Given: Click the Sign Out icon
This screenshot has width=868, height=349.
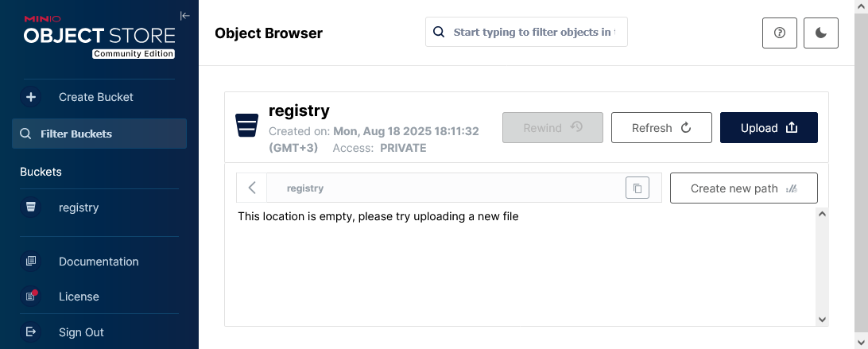Looking at the screenshot, I should click(x=31, y=332).
